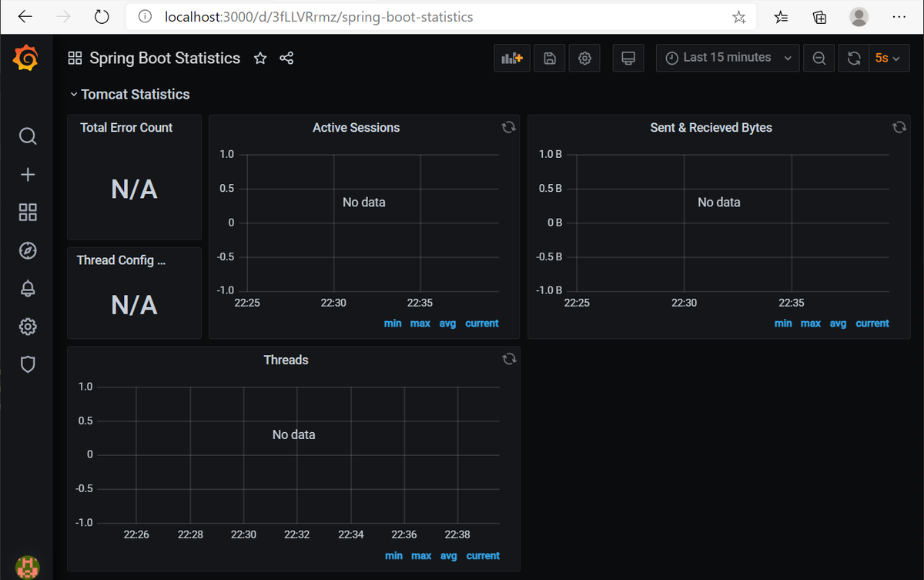Viewport: 924px width, 580px height.
Task: Open the Thread Config panel title menu
Action: pyautogui.click(x=121, y=260)
